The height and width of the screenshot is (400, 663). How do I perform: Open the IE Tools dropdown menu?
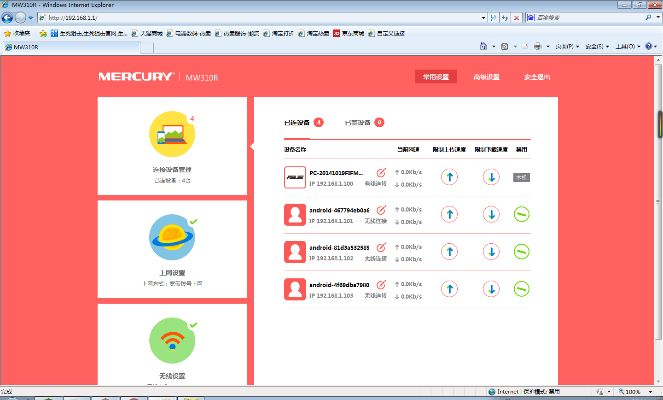tap(625, 46)
